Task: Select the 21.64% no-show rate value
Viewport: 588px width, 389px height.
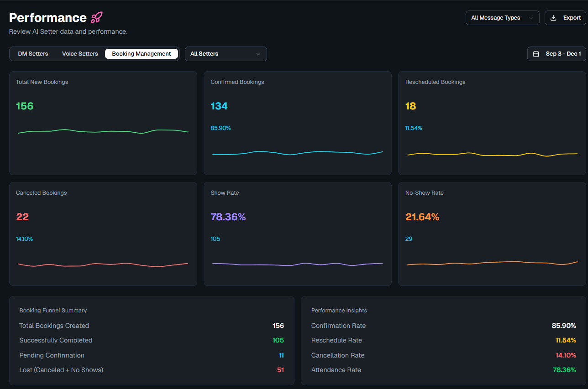Action: click(422, 217)
